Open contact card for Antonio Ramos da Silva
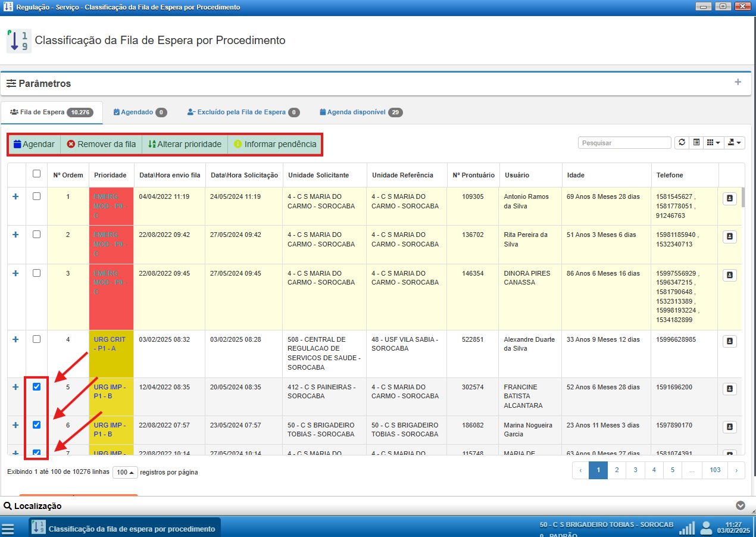Screen dimensions: 756x537 coord(730,199)
